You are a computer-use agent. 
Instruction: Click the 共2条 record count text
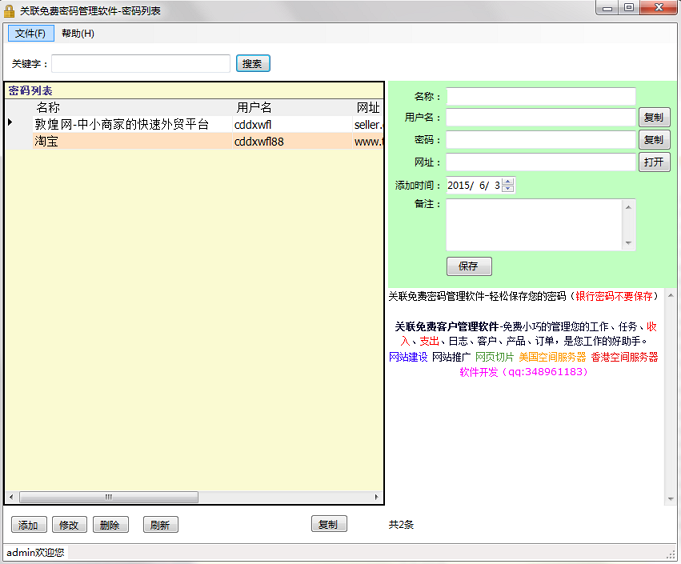[401, 524]
